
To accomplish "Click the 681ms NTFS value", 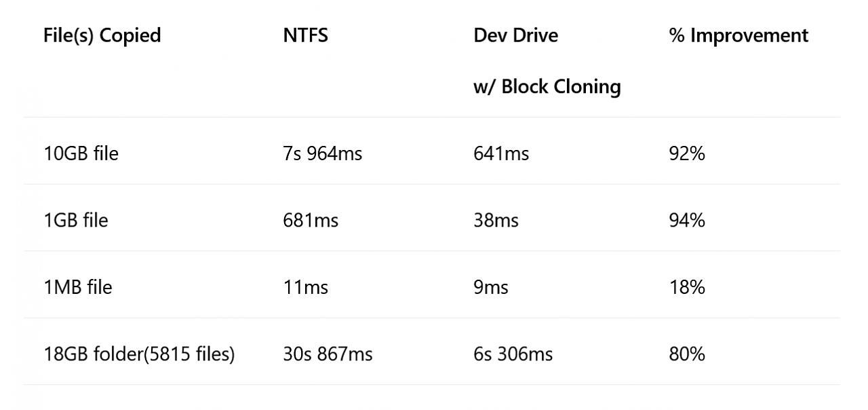I will [311, 221].
